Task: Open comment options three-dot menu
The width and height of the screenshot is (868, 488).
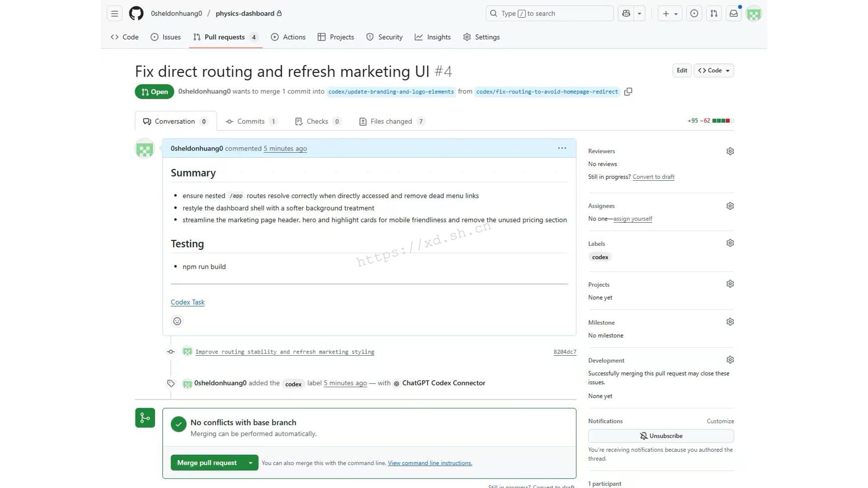Action: 562,148
